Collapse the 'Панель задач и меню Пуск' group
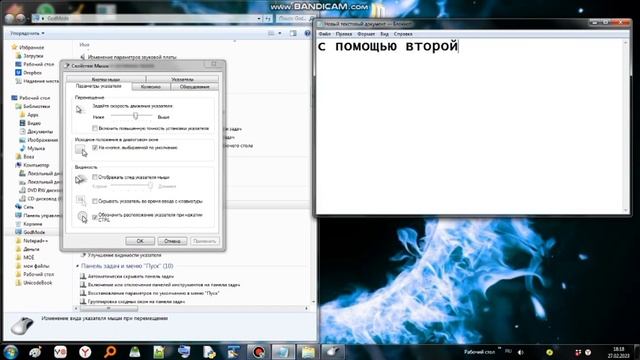Screen dimensions: 640x360 [78, 266]
